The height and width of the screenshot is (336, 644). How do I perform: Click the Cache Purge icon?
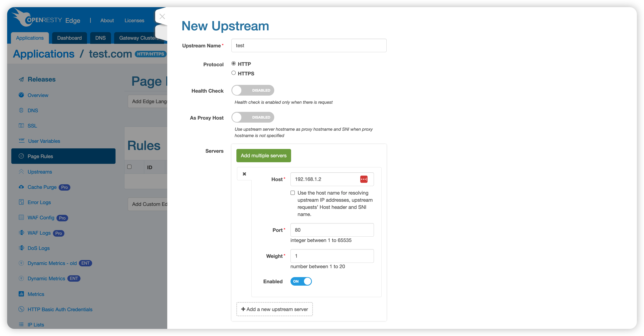tap(21, 187)
